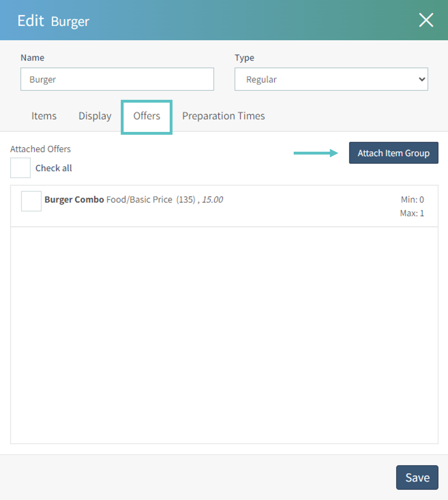Viewport: 448px width, 500px height.
Task: Save the item group changes
Action: point(417,477)
